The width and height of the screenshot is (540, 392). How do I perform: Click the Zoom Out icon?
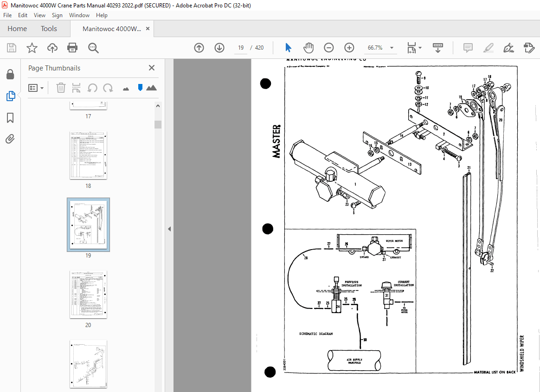click(x=328, y=48)
